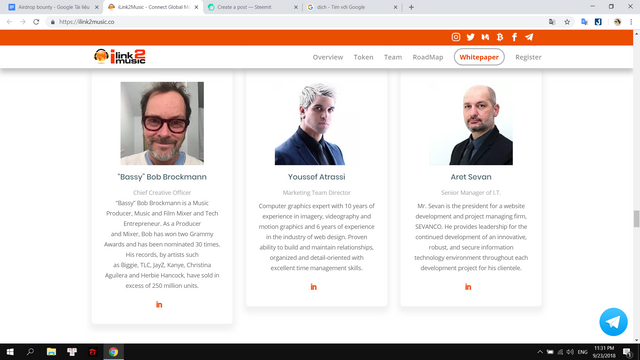Open the Medium icon in orange header
Screen dimensions: 640x360
tap(485, 37)
